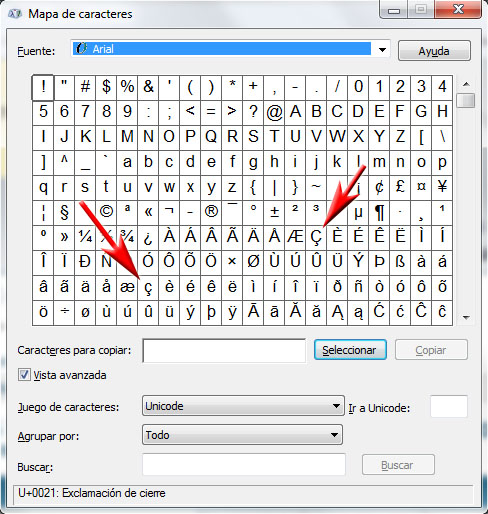Select the copyright © character cell

[x=106, y=212]
